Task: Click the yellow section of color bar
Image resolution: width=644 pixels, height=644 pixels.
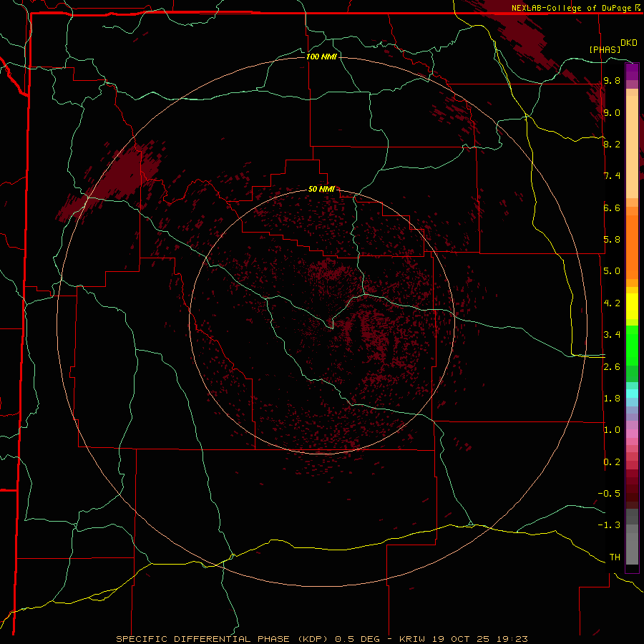Action: pyautogui.click(x=632, y=306)
